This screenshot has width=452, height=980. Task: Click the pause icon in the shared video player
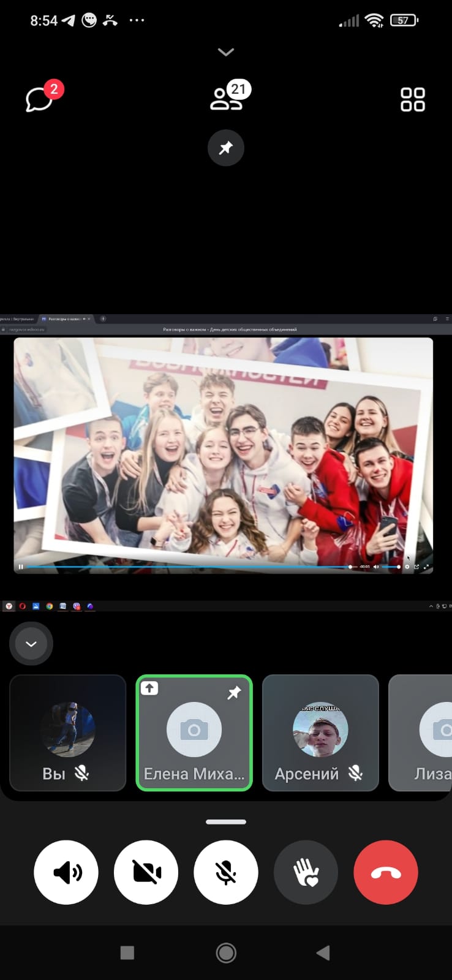21,567
